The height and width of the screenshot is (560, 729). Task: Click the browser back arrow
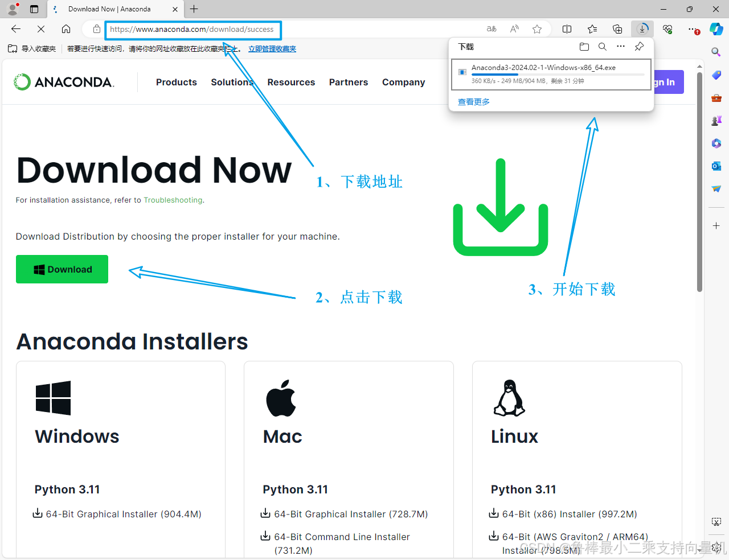click(x=16, y=29)
